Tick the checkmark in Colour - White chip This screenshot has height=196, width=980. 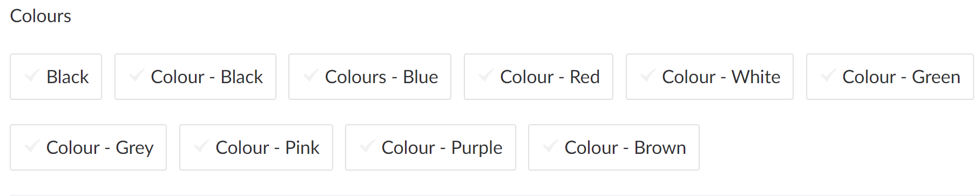pyautogui.click(x=648, y=76)
